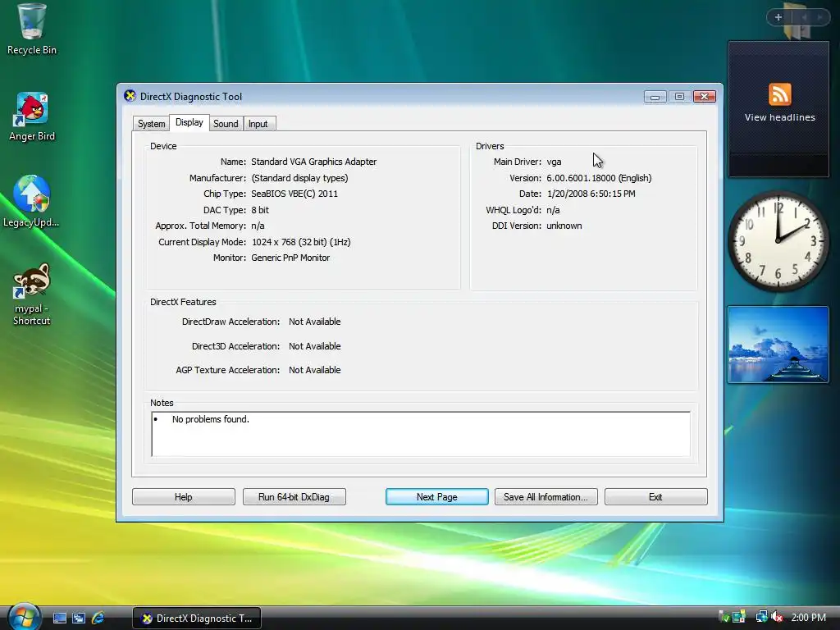Click the View headlines link
This screenshot has width=840, height=630.
tap(779, 117)
